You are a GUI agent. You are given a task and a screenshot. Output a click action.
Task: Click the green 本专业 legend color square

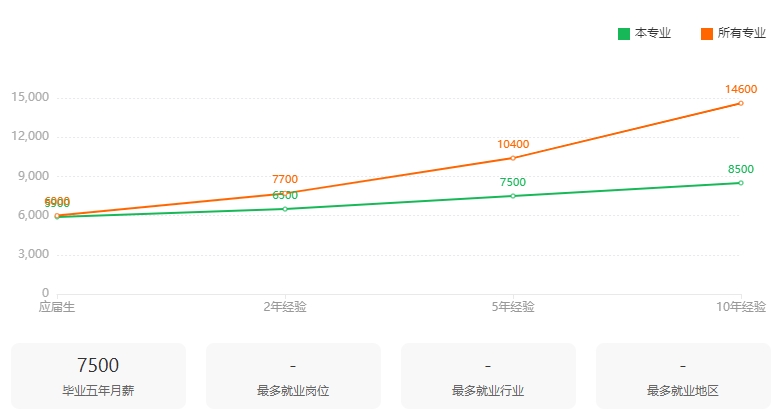click(624, 34)
